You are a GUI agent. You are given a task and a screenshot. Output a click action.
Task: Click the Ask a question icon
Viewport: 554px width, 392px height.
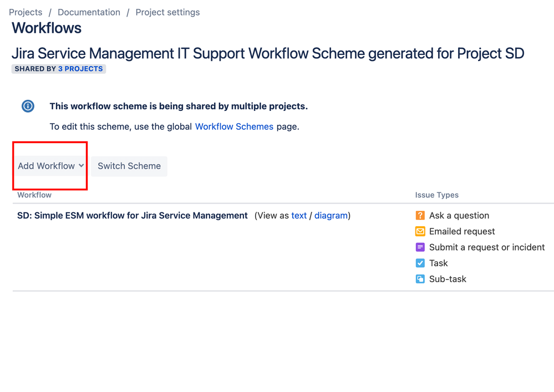[x=420, y=216]
